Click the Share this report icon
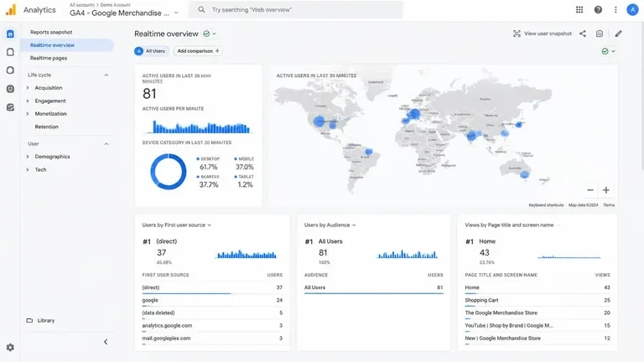The height and width of the screenshot is (362, 644). point(583,34)
